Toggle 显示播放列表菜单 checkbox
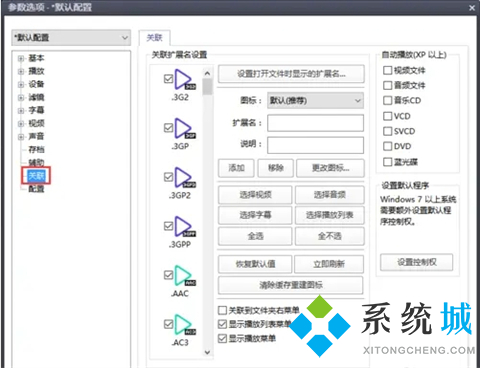This screenshot has height=368, width=480. point(222,324)
